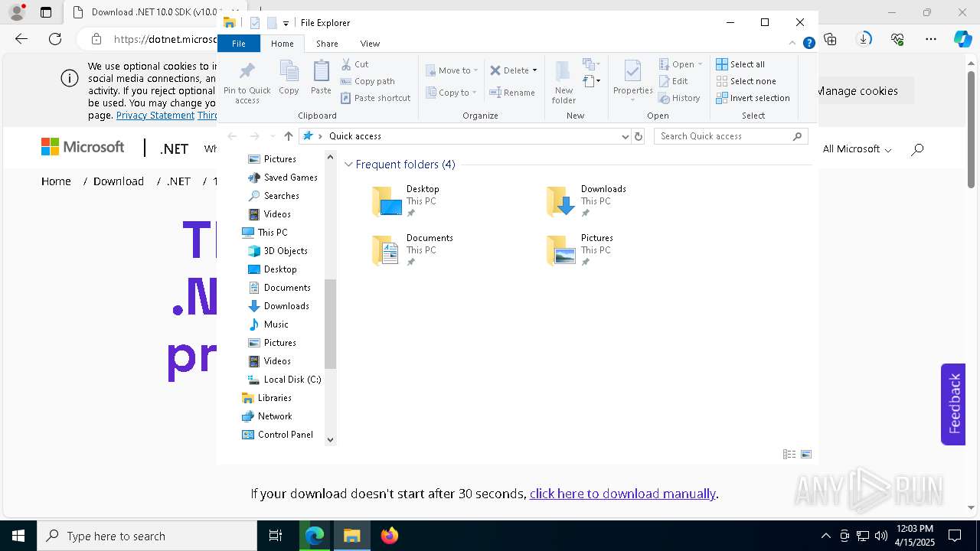Open Task View on taskbar
The image size is (980, 551).
pos(276,536)
